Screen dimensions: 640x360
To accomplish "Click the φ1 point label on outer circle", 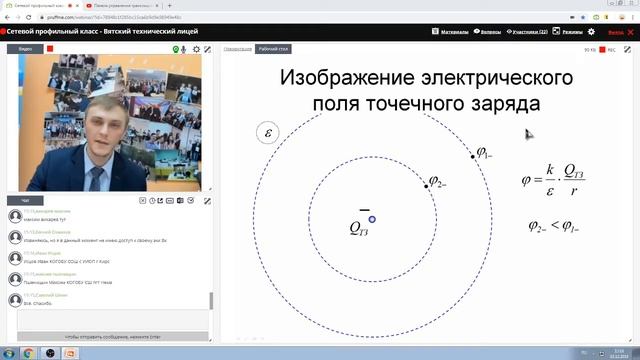I will pos(484,153).
